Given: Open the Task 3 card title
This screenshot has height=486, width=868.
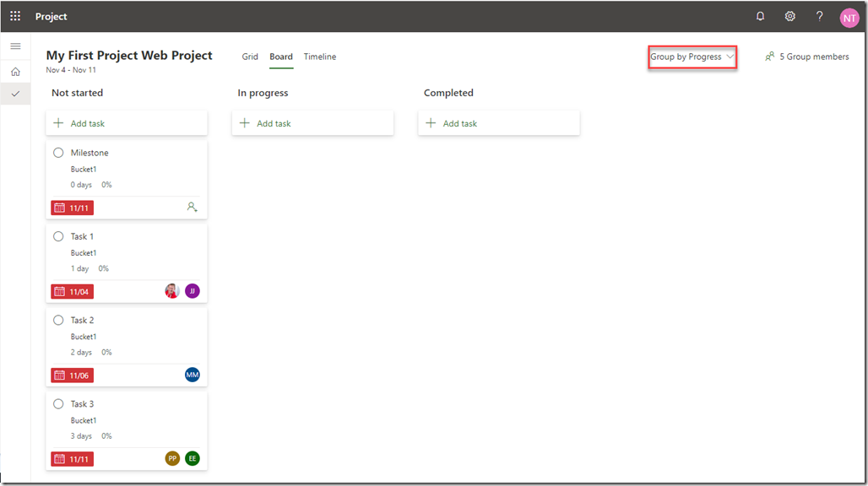Looking at the screenshot, I should 82,404.
